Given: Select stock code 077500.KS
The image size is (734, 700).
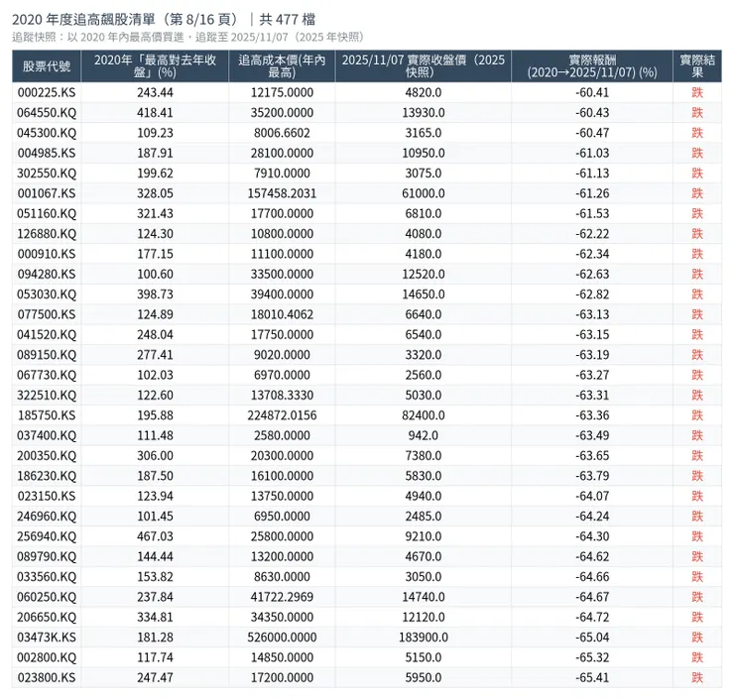Looking at the screenshot, I should pos(47,314).
